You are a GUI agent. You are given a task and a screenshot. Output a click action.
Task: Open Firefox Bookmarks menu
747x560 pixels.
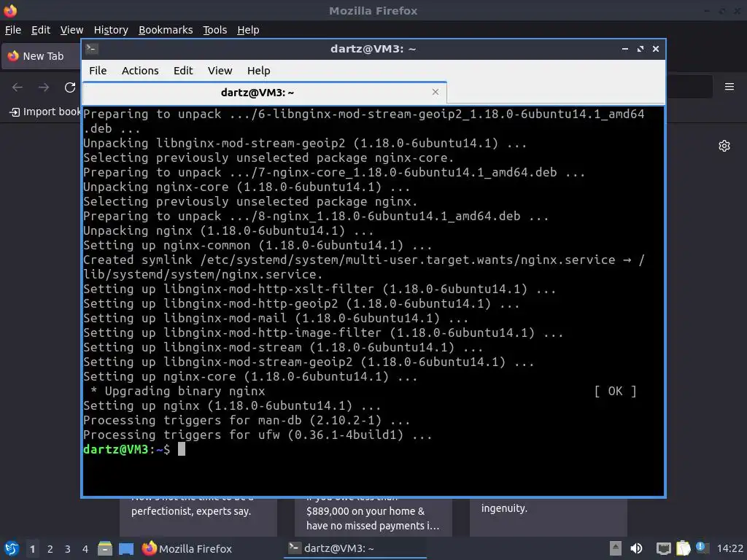tap(166, 30)
